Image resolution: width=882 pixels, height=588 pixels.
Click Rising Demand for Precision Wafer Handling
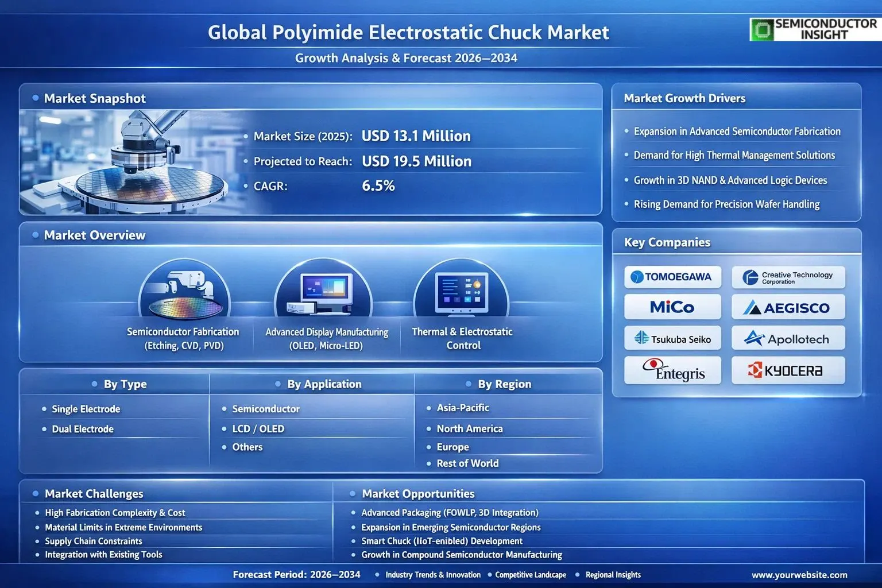click(x=727, y=204)
